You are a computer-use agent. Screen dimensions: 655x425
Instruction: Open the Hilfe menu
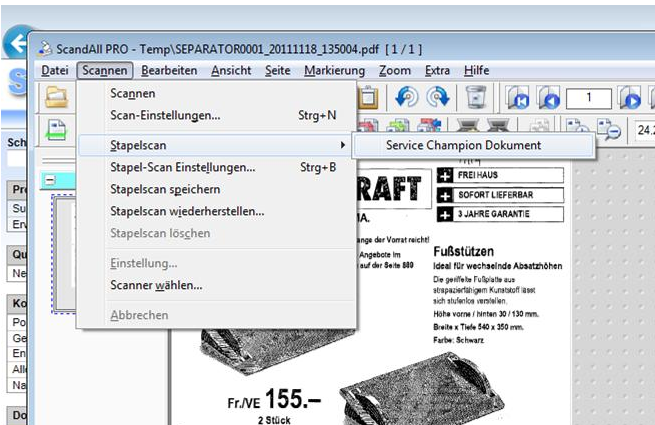(x=476, y=71)
